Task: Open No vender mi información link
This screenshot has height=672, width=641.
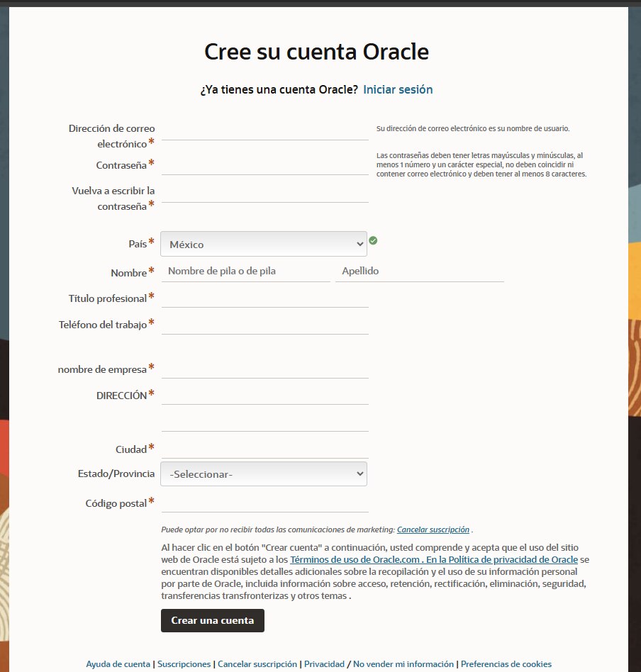Action: [403, 664]
